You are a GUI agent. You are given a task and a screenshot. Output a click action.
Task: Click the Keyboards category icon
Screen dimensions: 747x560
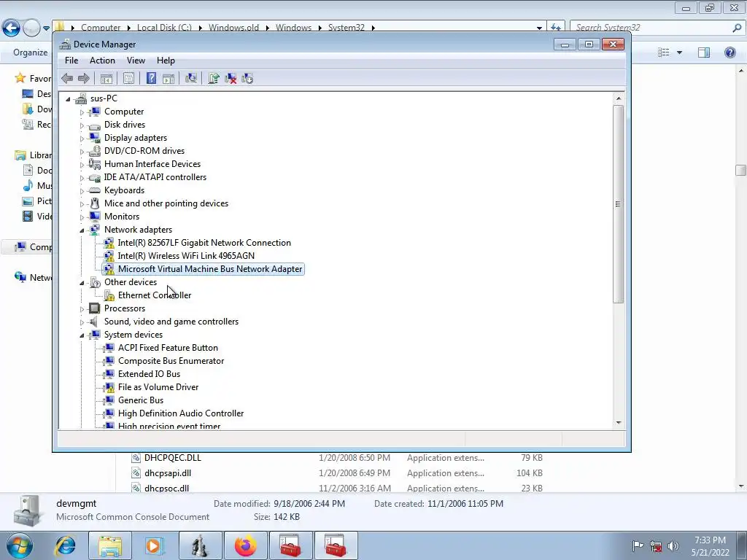[95, 190]
